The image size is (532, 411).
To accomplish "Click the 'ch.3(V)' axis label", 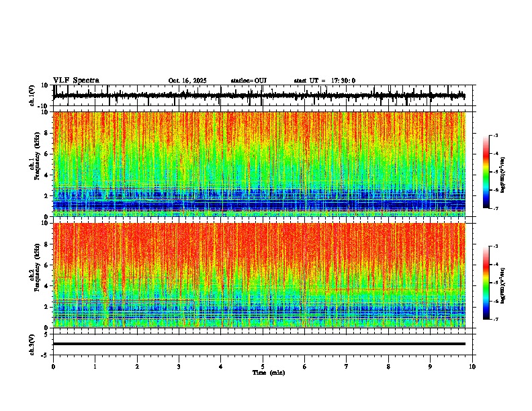I will [x=32, y=345].
